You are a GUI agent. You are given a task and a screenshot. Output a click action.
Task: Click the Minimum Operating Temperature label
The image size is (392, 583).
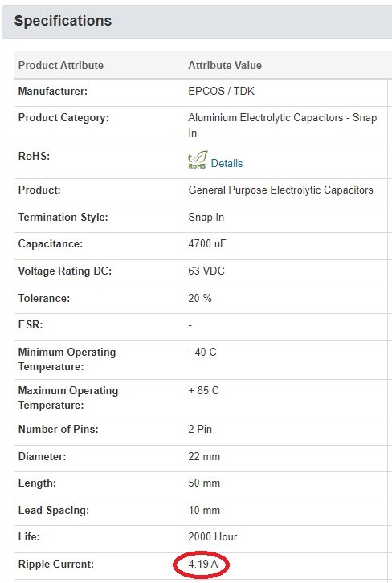pyautogui.click(x=67, y=359)
